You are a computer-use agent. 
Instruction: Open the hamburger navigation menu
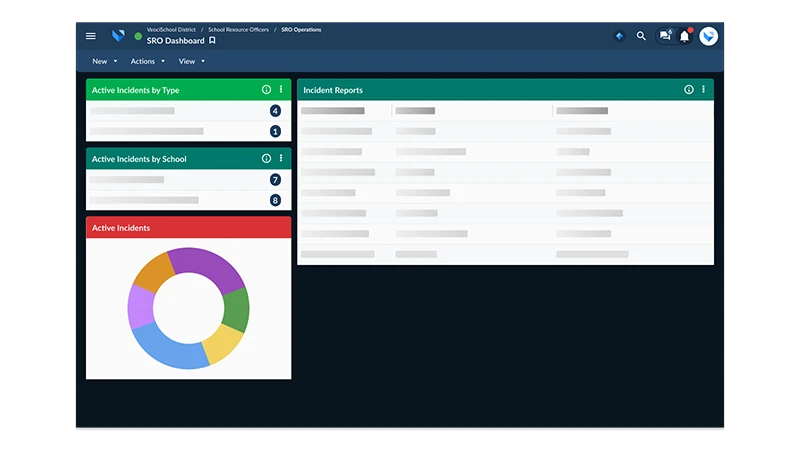[x=91, y=36]
